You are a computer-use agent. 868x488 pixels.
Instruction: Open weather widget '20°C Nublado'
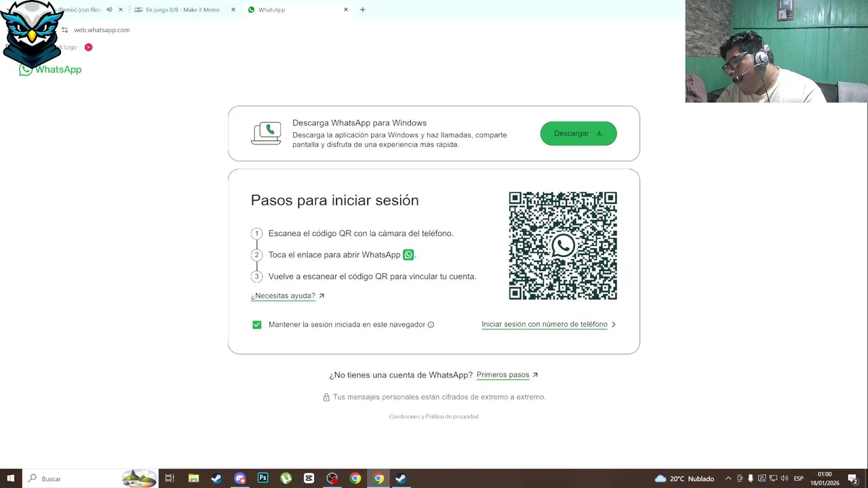coord(684,479)
